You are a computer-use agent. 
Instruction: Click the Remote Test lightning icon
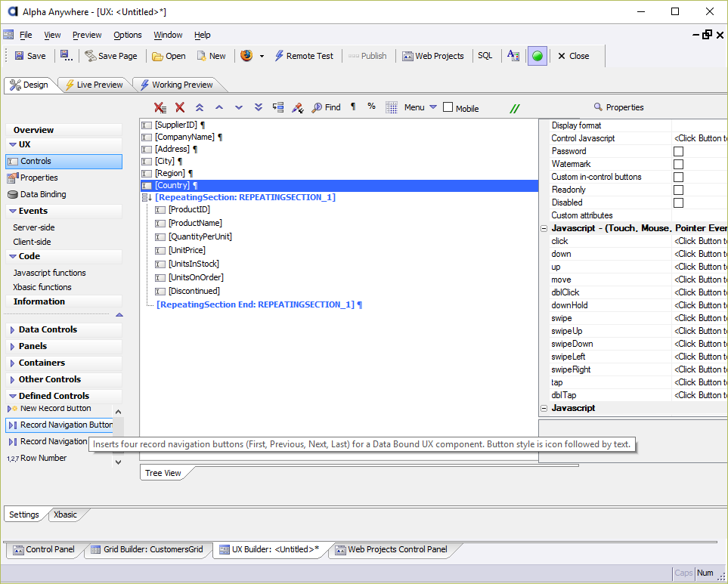279,56
